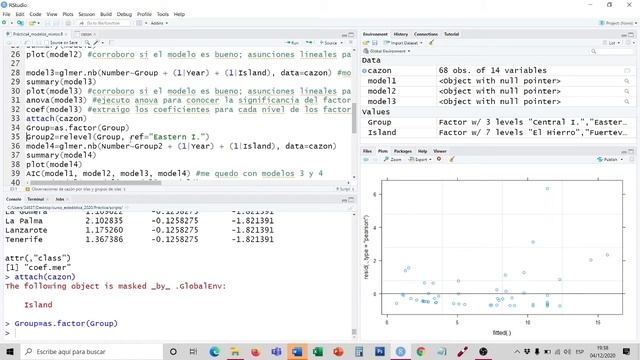Inspect model1 with its magnifier icon

click(x=627, y=81)
